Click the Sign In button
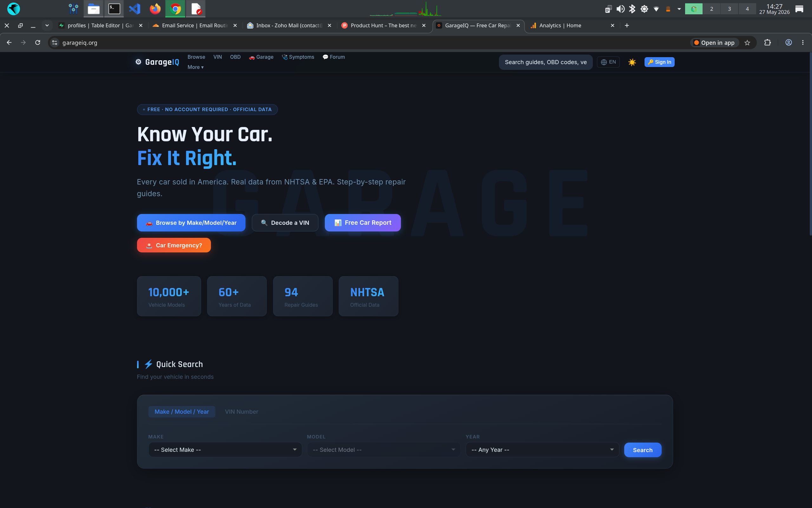The height and width of the screenshot is (508, 812). pyautogui.click(x=659, y=62)
